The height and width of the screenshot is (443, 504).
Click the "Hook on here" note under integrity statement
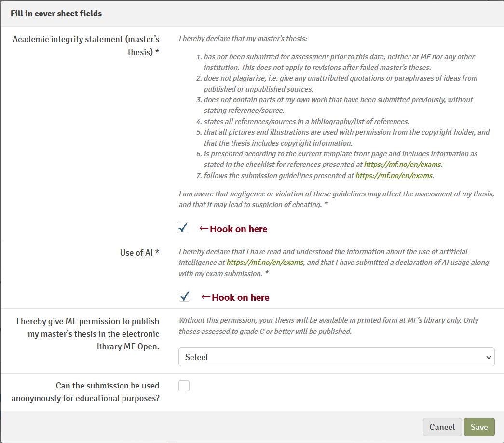pyautogui.click(x=238, y=229)
